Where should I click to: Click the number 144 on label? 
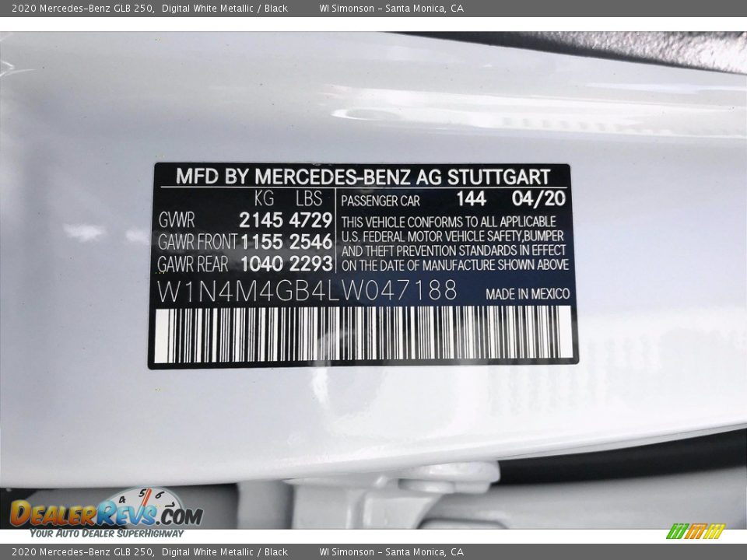point(472,198)
